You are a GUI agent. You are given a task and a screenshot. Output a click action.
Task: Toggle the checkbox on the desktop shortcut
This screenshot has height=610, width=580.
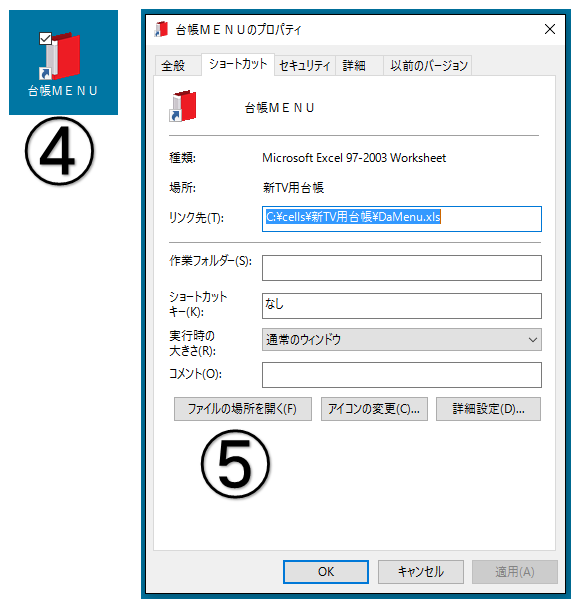46,39
